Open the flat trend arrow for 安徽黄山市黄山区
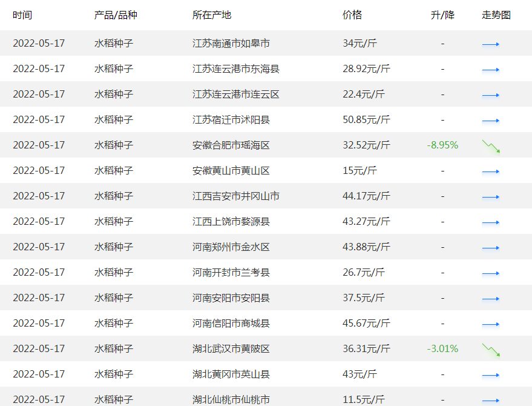 pyautogui.click(x=490, y=170)
